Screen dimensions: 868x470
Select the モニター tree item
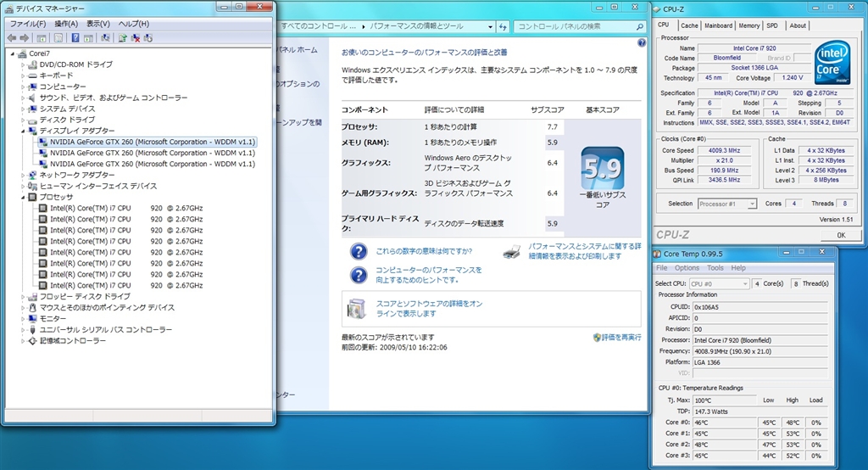tap(53, 319)
